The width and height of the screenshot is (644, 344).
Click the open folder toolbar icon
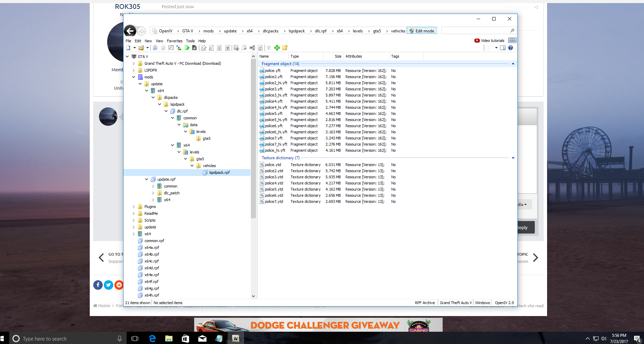tap(141, 48)
